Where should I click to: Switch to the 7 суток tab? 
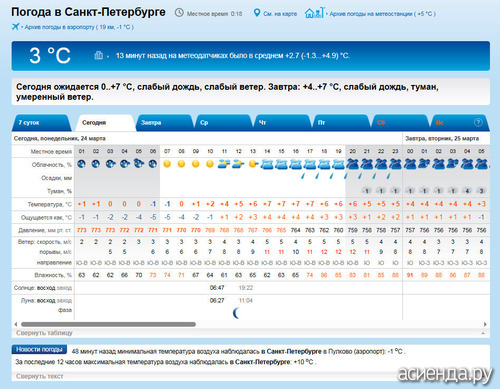(x=42, y=123)
